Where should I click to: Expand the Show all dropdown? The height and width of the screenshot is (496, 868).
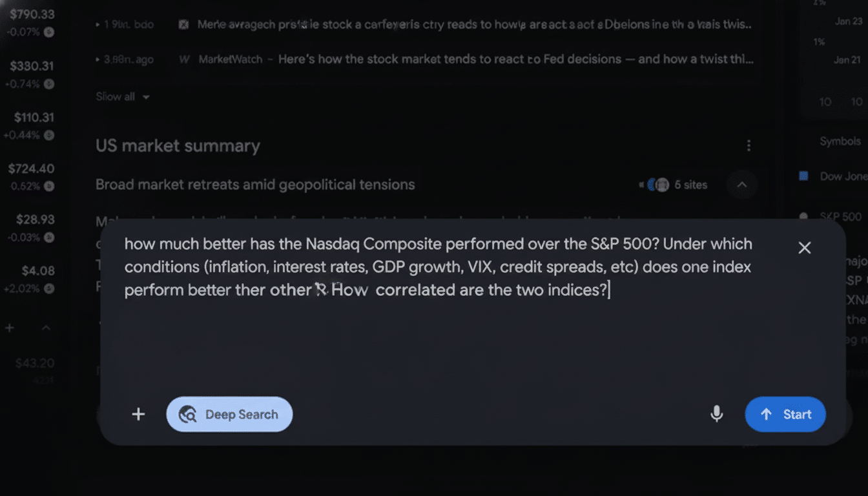coord(123,96)
